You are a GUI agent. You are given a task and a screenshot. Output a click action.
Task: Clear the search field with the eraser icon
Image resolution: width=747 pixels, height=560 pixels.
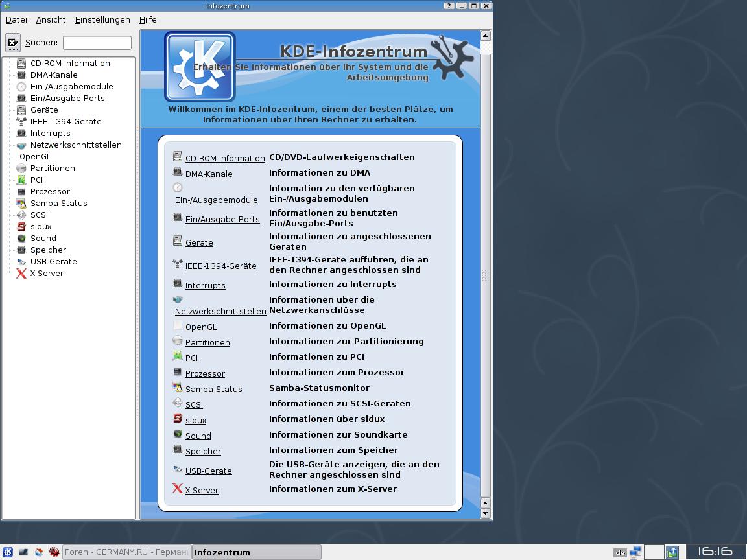pyautogui.click(x=13, y=43)
